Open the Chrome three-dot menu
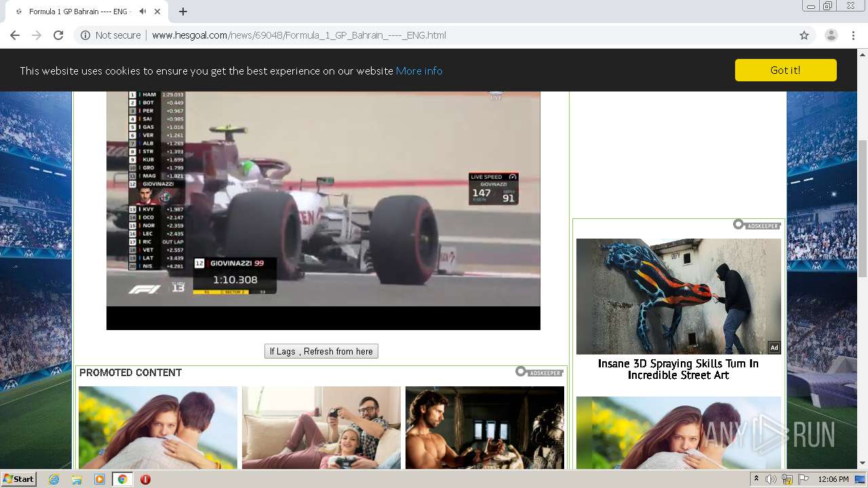Viewport: 868px width, 488px height. tap(853, 35)
